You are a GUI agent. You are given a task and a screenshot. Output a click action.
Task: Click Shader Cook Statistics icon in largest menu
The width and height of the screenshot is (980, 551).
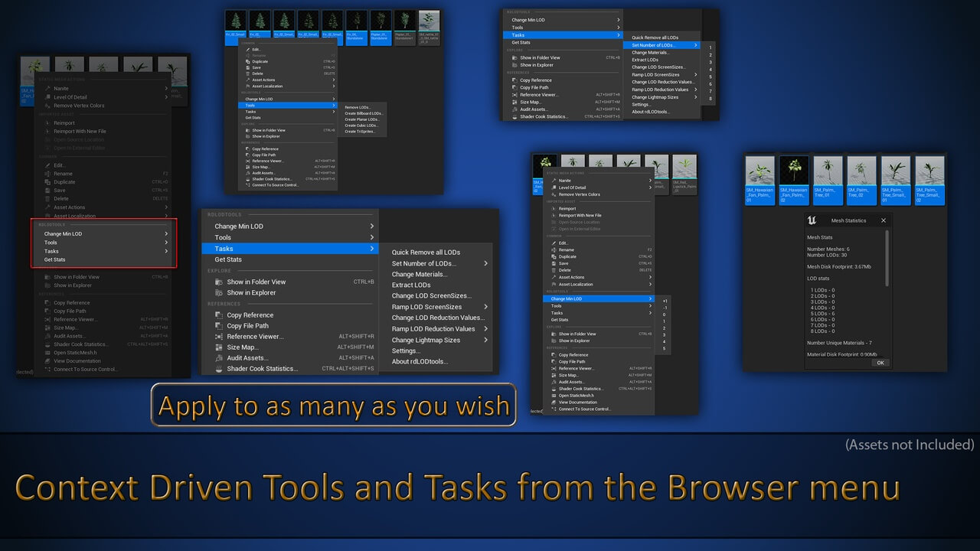pos(220,369)
